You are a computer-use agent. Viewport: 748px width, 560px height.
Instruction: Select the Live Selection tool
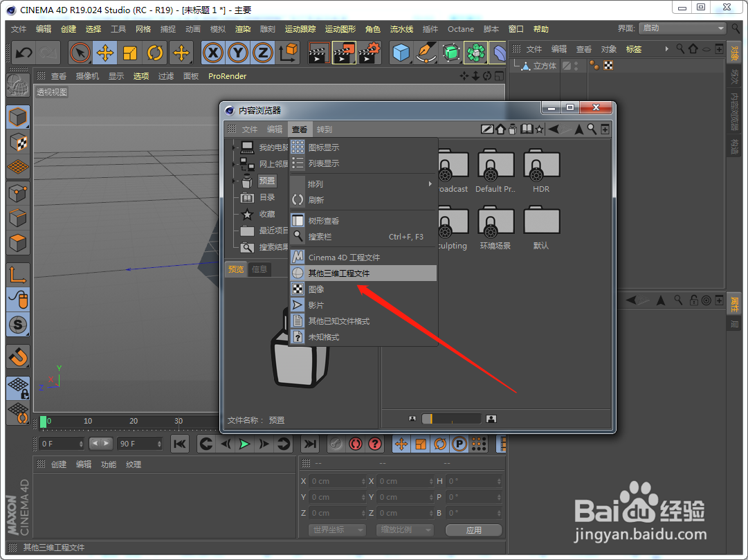pyautogui.click(x=80, y=53)
